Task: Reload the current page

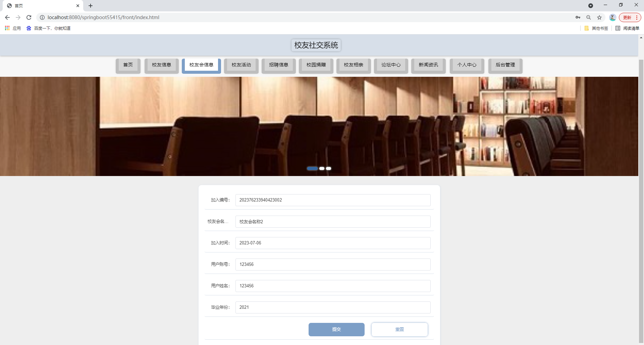Action: pos(29,17)
